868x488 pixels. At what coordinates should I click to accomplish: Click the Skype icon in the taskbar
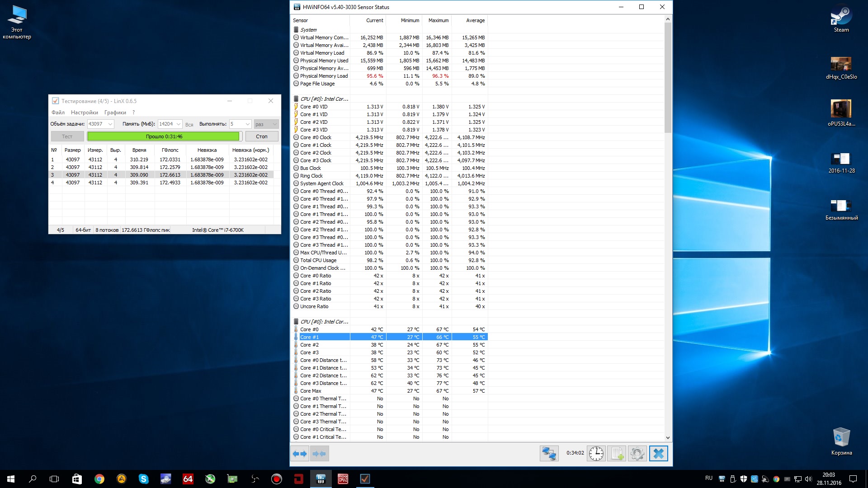(144, 479)
